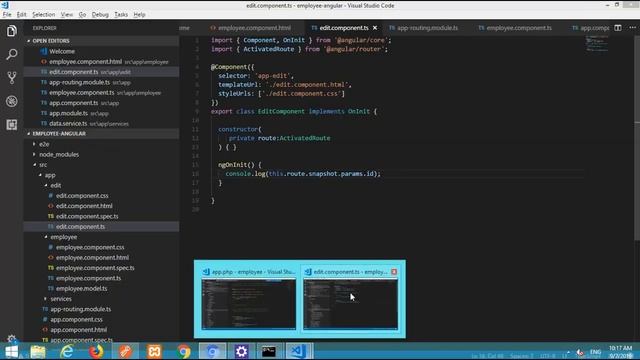Place cursor on the console.log line

pos(303,174)
